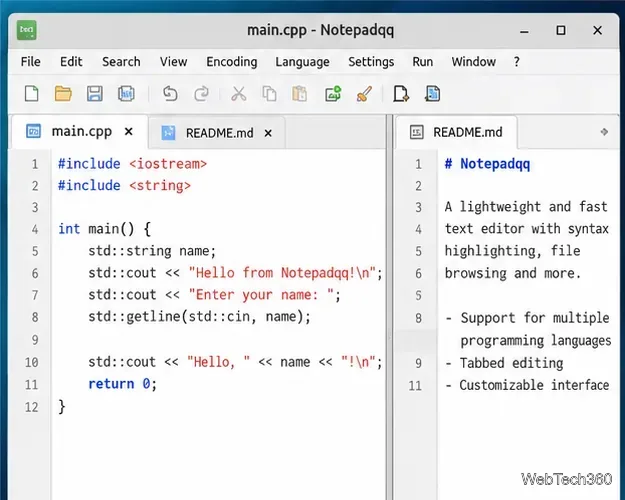This screenshot has height=500, width=625.
Task: Click the blank page with arrow icon
Action: (x=401, y=94)
